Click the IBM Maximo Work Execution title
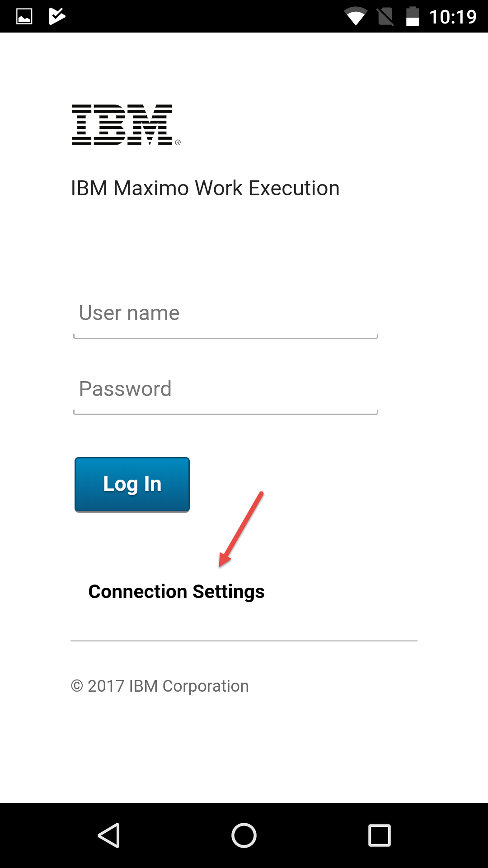488x868 pixels. point(205,188)
